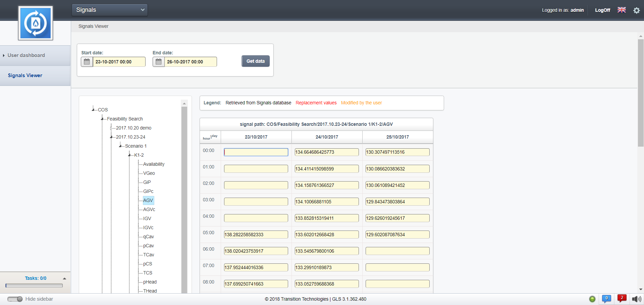644x305 pixels.
Task: Select TCav signal in tree
Action: click(149, 255)
